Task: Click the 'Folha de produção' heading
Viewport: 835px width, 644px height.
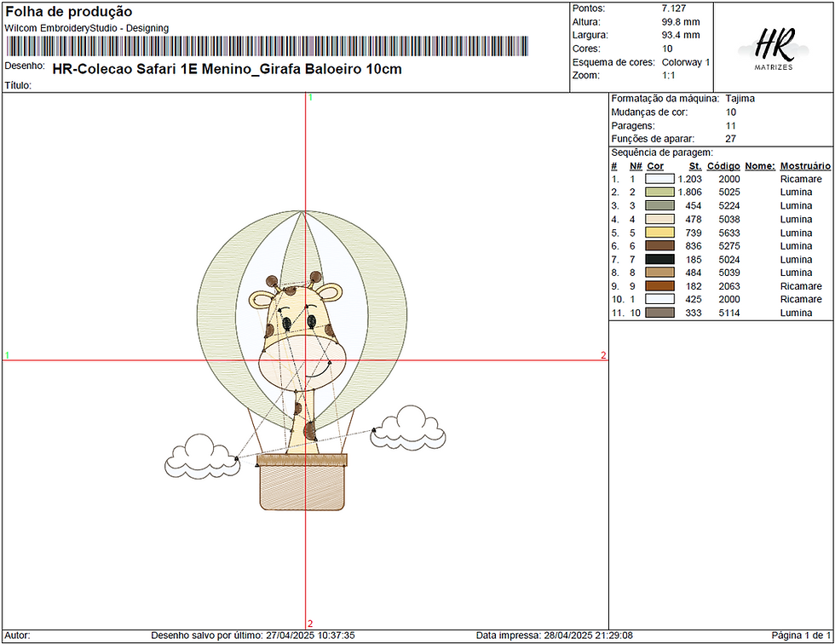Action: [69, 12]
